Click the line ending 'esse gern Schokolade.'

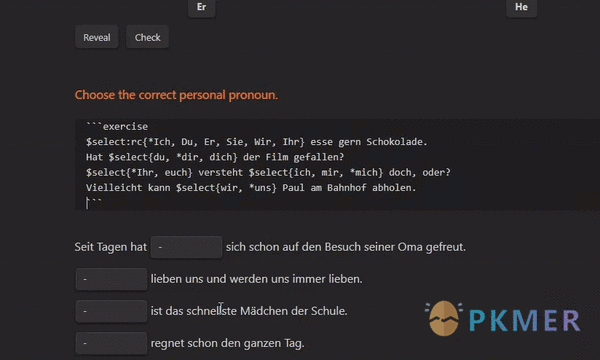coord(256,142)
